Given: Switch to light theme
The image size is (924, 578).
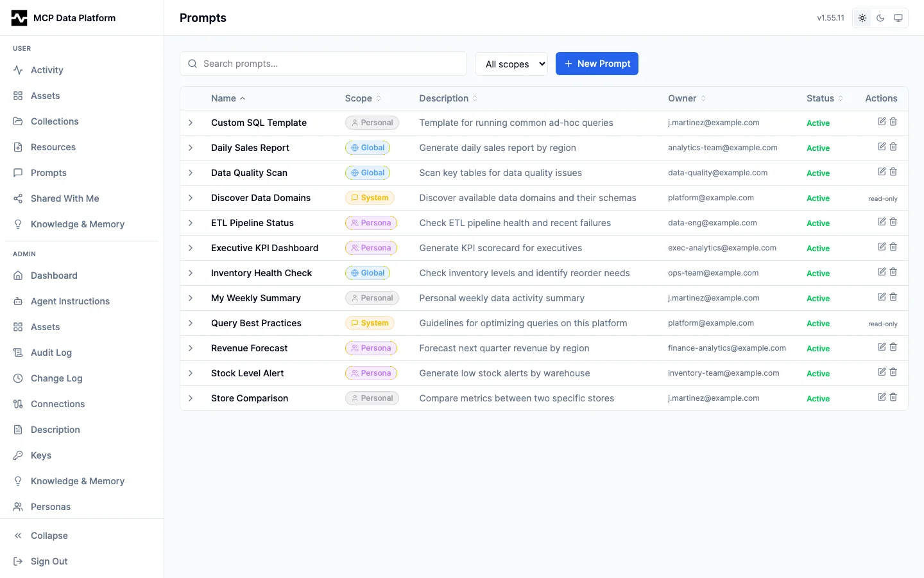Looking at the screenshot, I should point(862,18).
